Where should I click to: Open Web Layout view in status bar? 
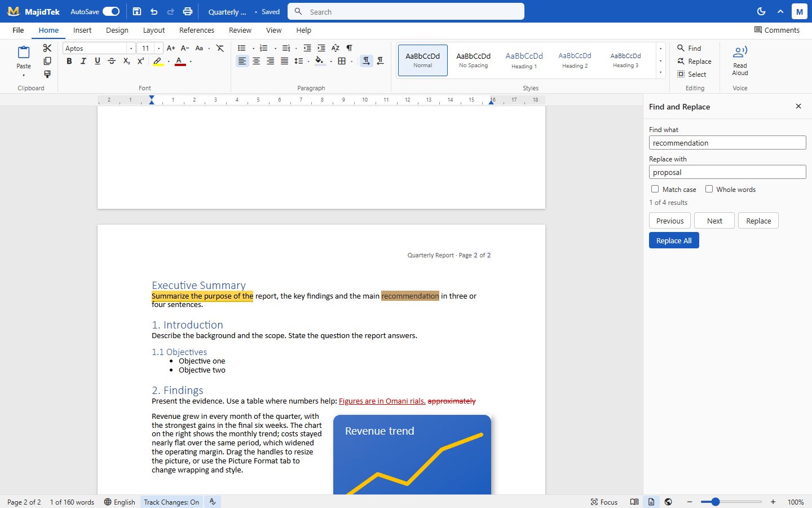[668, 502]
